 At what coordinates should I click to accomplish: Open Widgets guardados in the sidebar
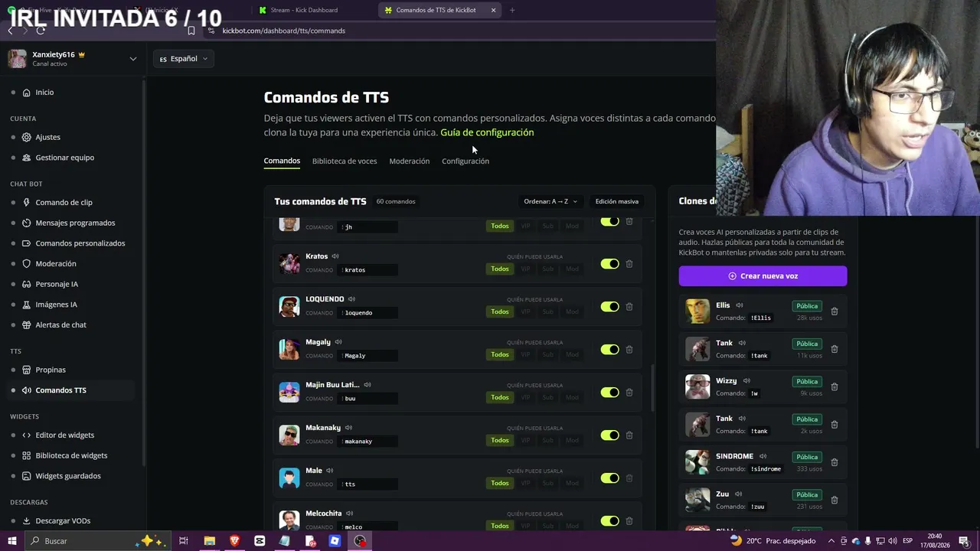click(68, 476)
